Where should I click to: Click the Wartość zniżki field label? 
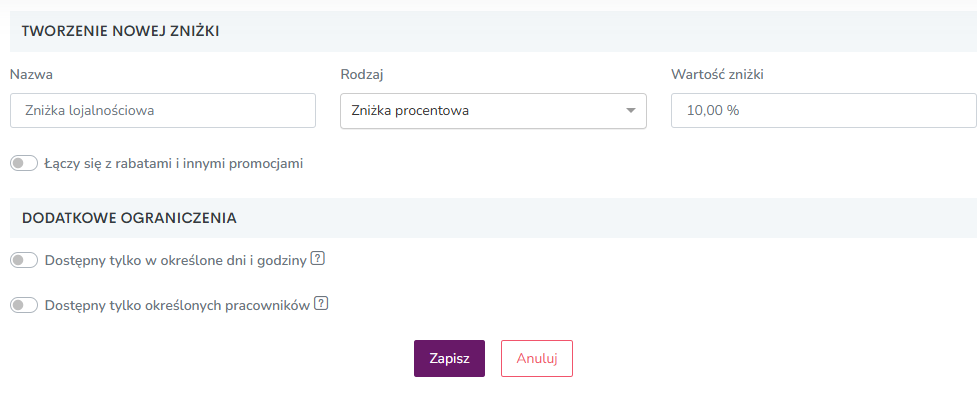pos(717,74)
